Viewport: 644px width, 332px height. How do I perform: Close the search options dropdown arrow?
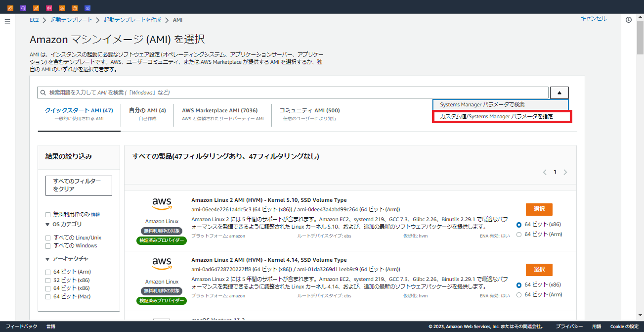point(558,92)
